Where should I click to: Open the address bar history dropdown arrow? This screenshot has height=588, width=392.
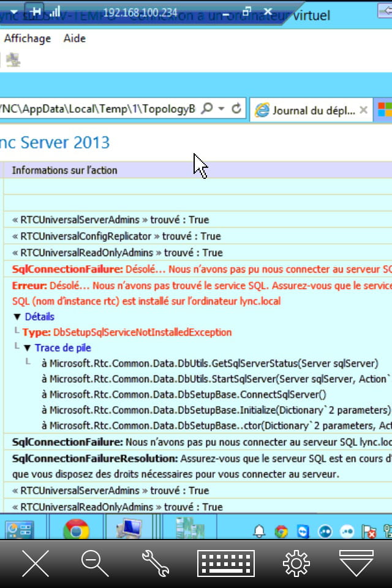pyautogui.click(x=221, y=109)
